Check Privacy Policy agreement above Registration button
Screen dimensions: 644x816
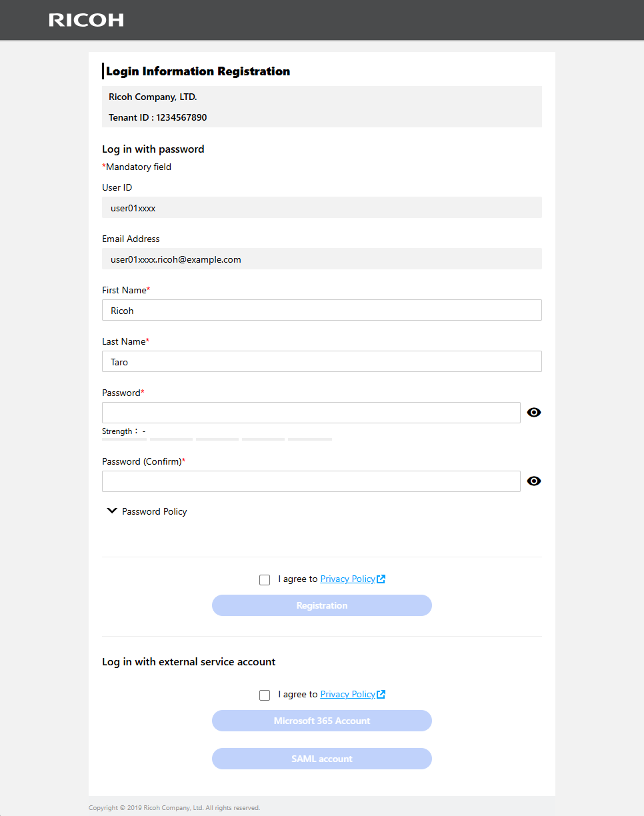point(265,580)
